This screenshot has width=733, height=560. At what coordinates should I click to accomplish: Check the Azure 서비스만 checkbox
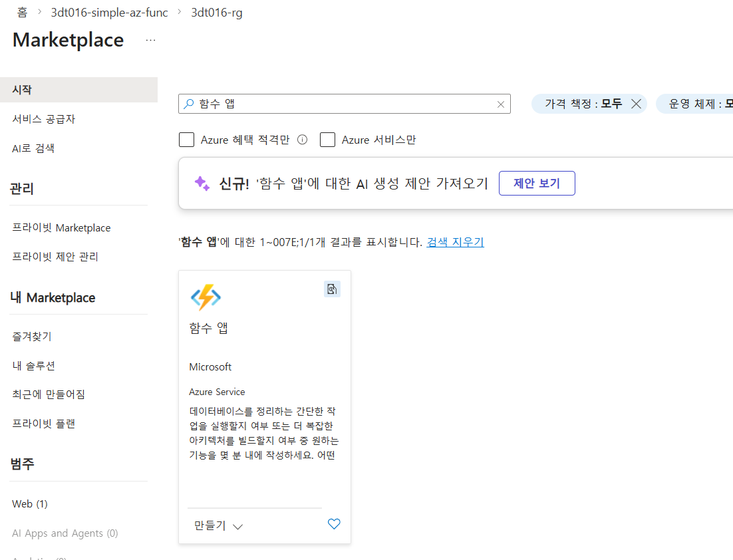coord(327,139)
